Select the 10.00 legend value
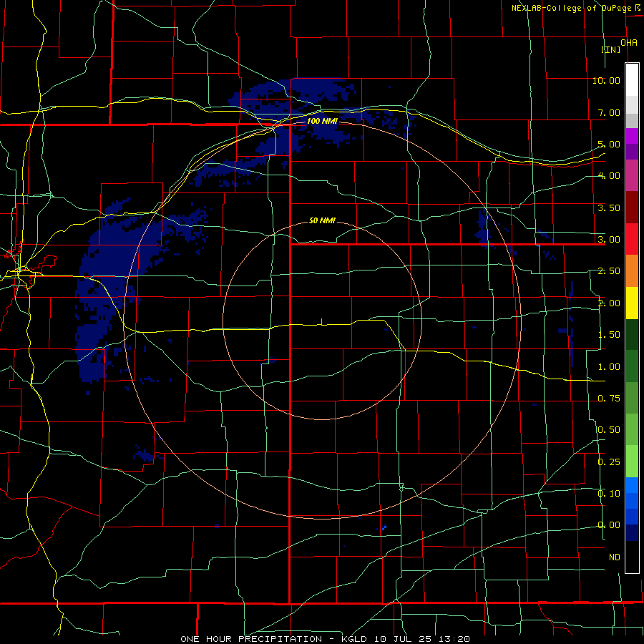This screenshot has width=644, height=644. click(606, 80)
